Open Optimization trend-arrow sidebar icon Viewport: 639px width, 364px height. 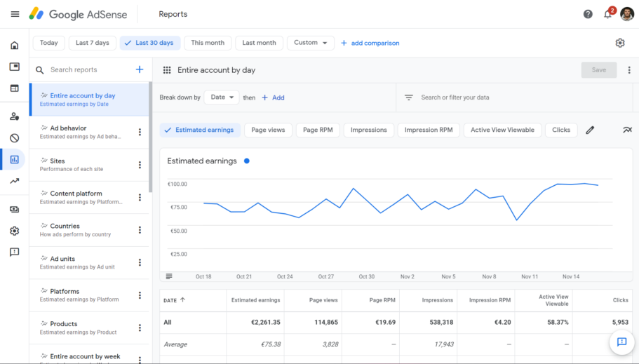[x=15, y=181]
